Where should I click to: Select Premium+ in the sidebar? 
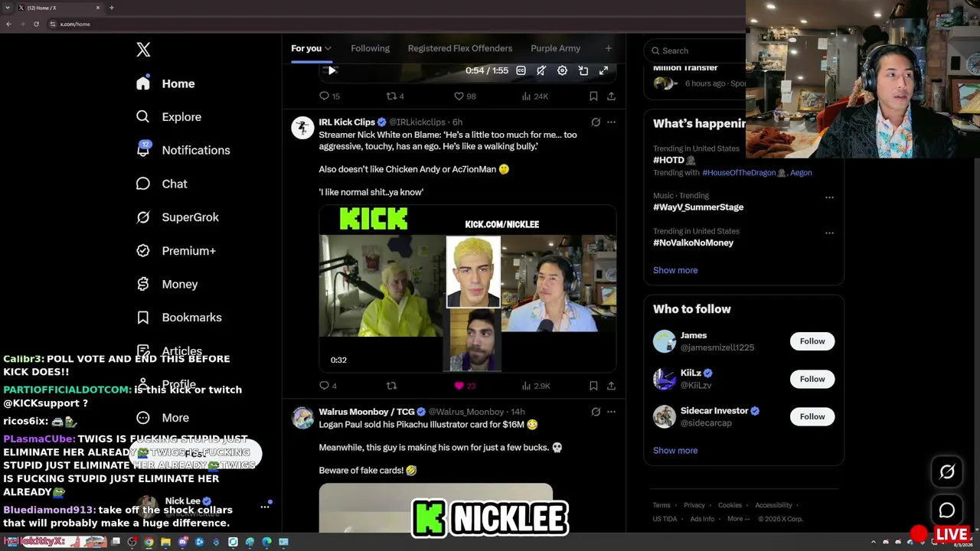pyautogui.click(x=175, y=251)
